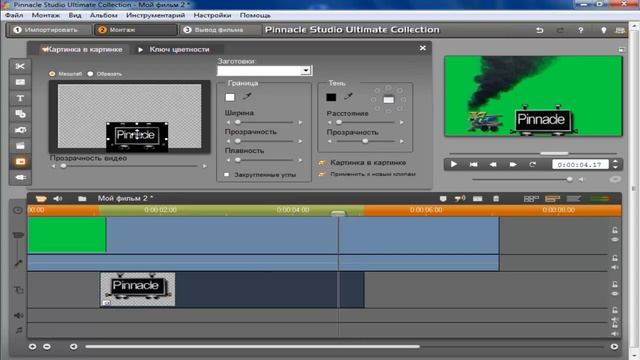This screenshot has height=360, width=640.
Task: Open help with the question mark icon
Action: coord(581,30)
